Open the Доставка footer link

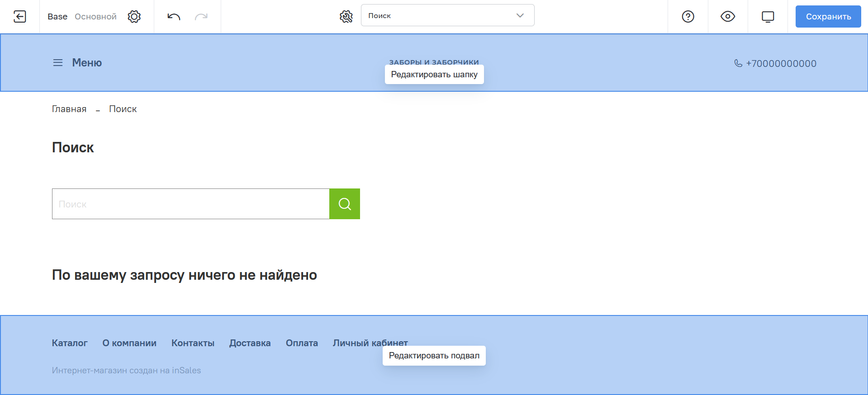click(x=250, y=343)
